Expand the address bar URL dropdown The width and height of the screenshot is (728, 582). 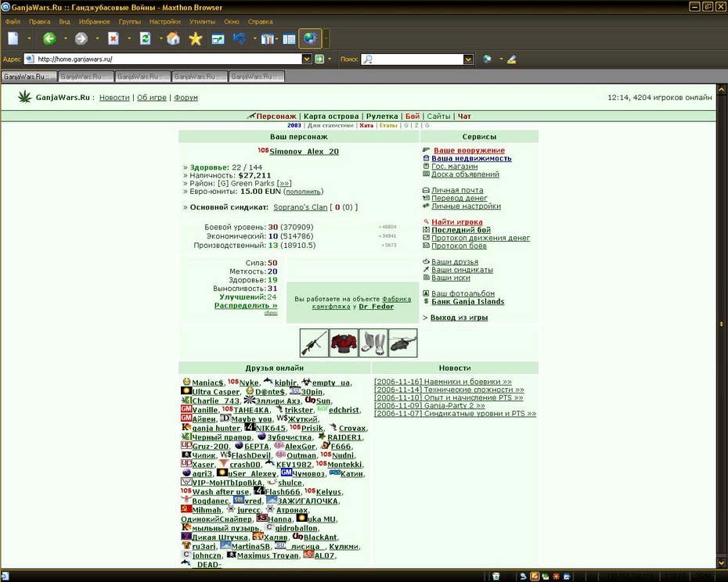[x=306, y=59]
